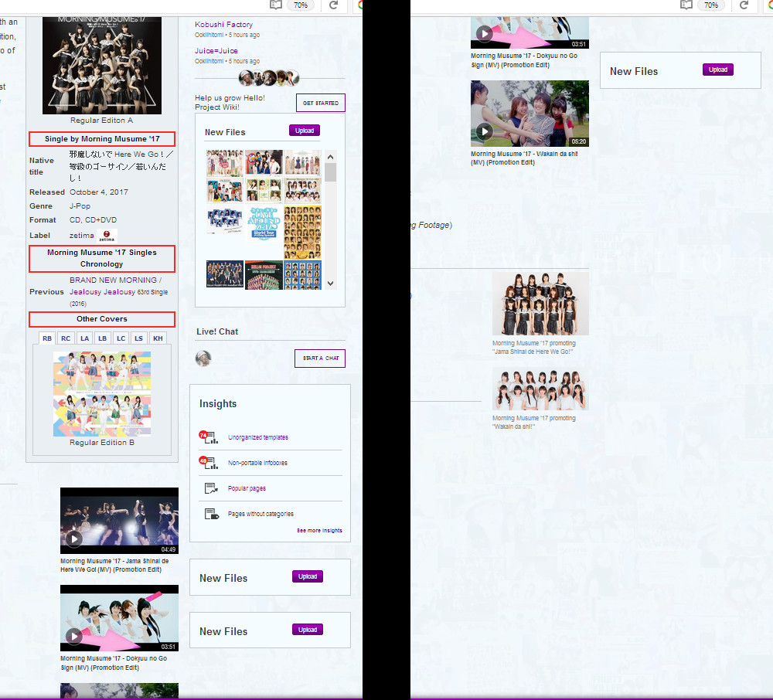The height and width of the screenshot is (700, 773).
Task: Open promoting Jama Shinai de Here We Go photo
Action: [540, 304]
